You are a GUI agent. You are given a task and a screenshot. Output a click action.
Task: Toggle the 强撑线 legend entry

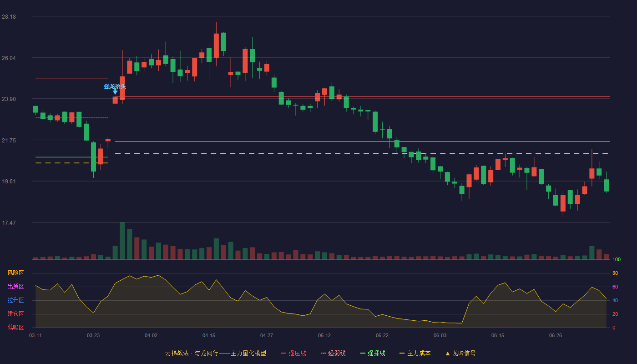(373, 353)
